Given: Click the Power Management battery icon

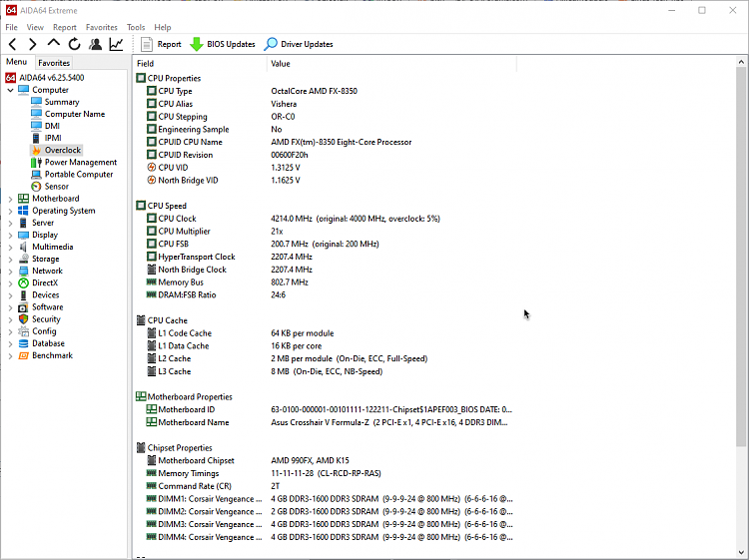Looking at the screenshot, I should [36, 163].
